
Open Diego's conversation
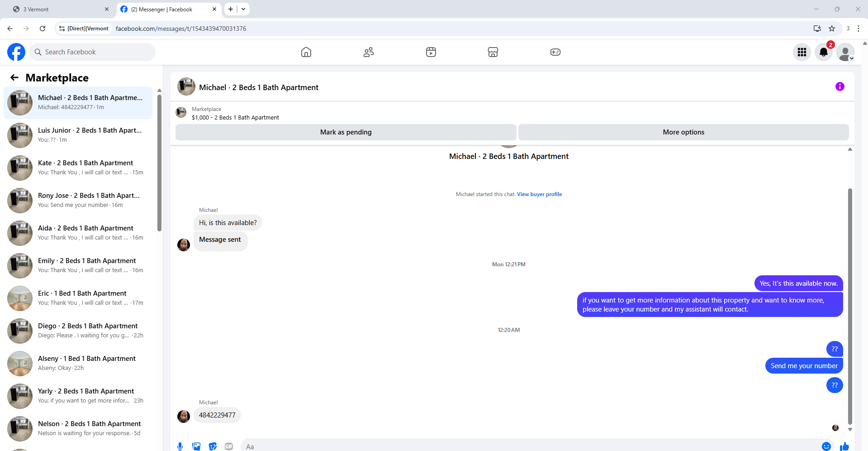point(78,331)
